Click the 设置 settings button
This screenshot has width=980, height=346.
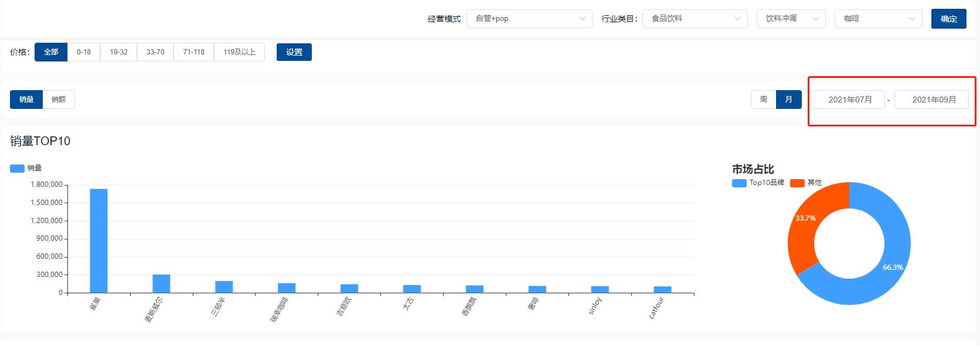[x=294, y=52]
